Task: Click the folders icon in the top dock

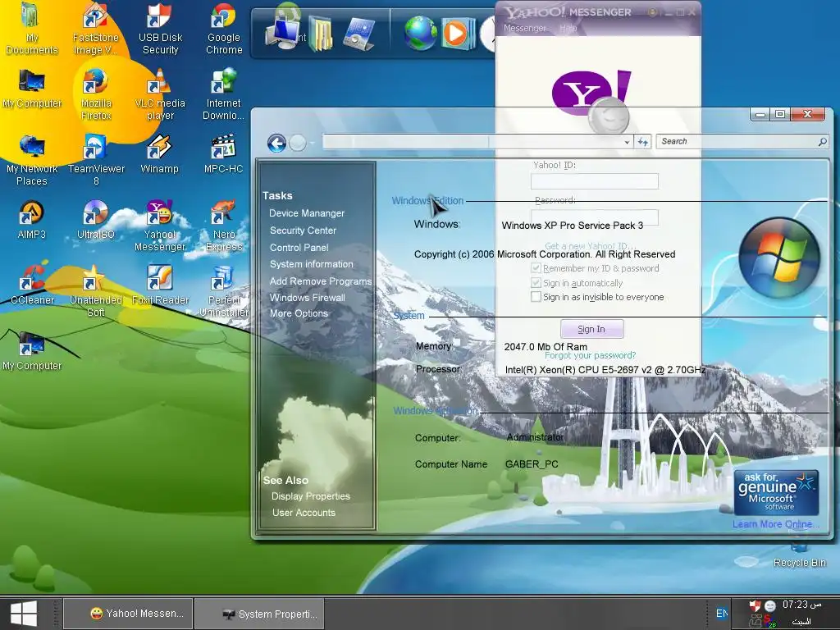Action: click(321, 34)
